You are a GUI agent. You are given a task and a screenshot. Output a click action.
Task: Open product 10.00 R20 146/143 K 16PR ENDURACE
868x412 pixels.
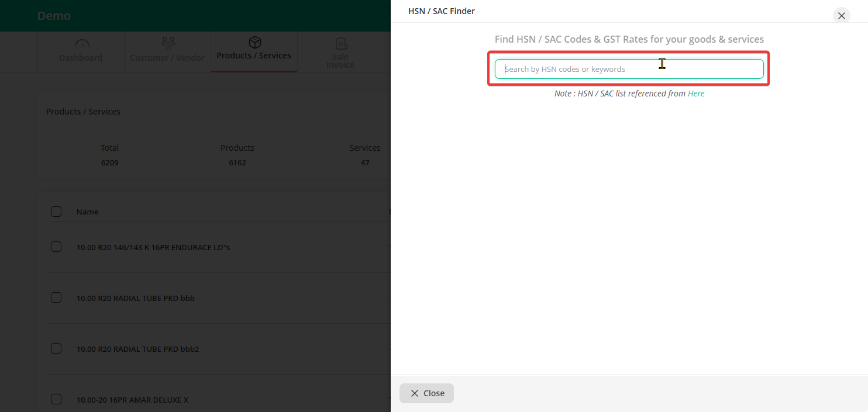153,247
